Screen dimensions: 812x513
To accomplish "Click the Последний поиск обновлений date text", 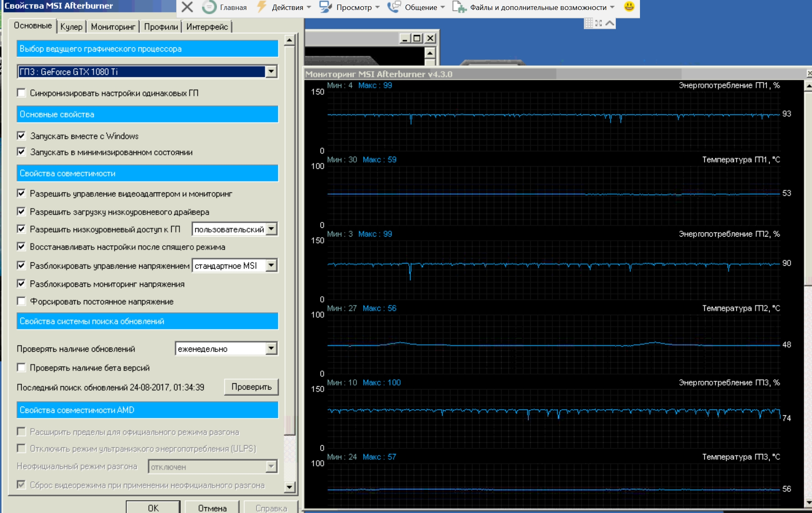I will click(x=110, y=387).
